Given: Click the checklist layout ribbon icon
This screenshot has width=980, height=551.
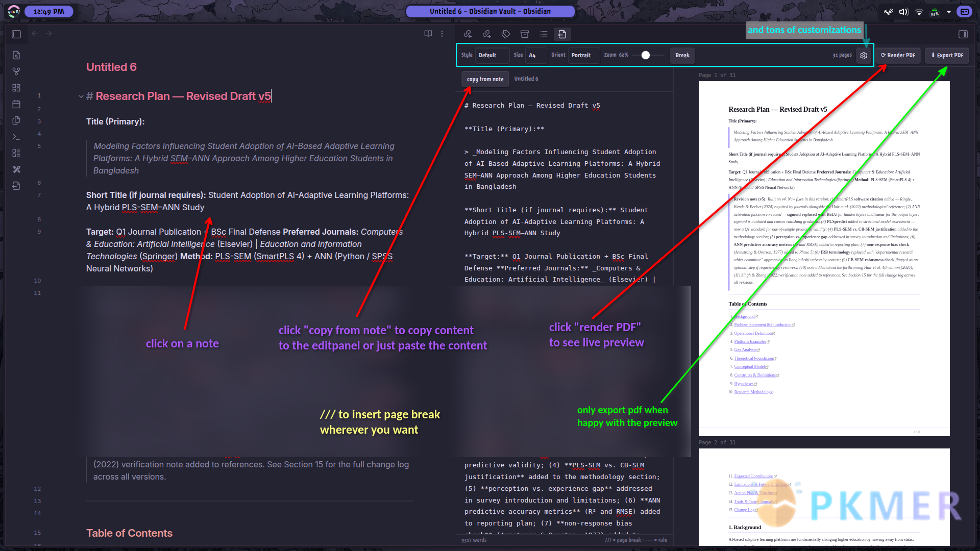Looking at the screenshot, I should point(16,153).
